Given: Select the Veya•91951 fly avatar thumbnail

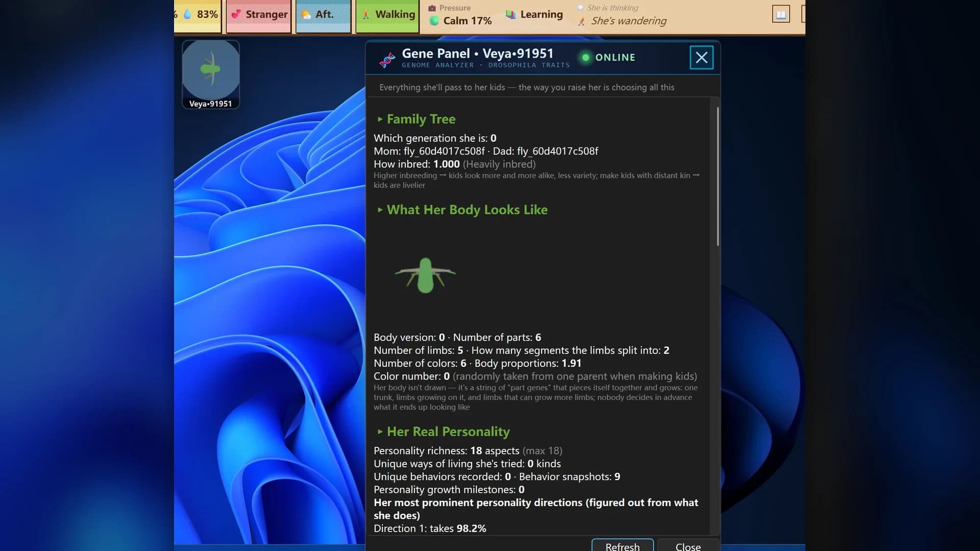Looking at the screenshot, I should click(211, 74).
